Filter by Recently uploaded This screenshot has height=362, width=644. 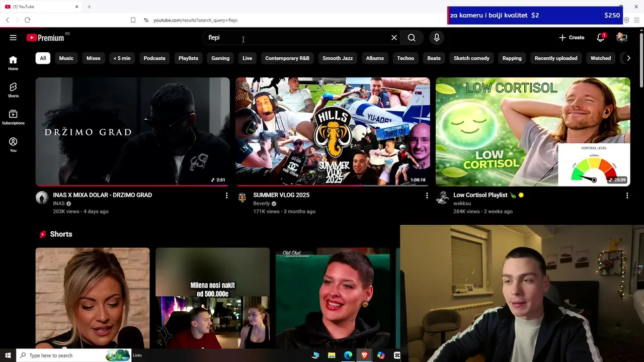(556, 58)
